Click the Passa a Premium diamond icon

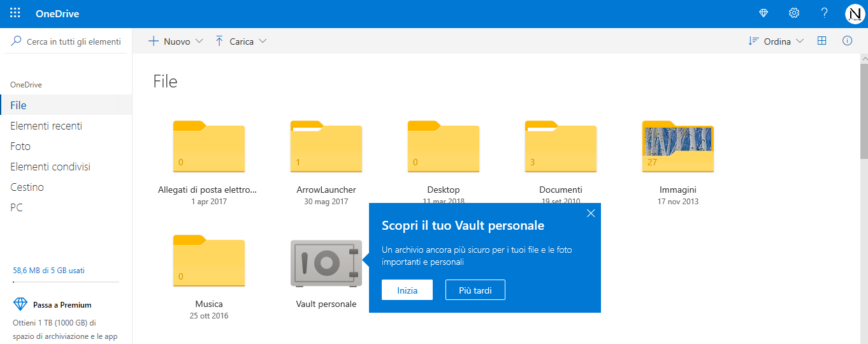pos(20,304)
